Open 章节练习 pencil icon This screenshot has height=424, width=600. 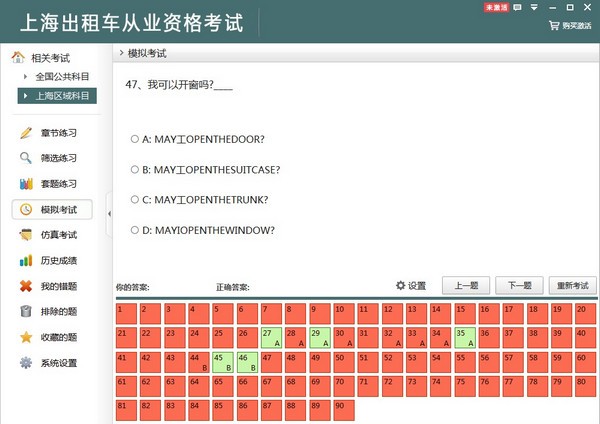(26, 133)
